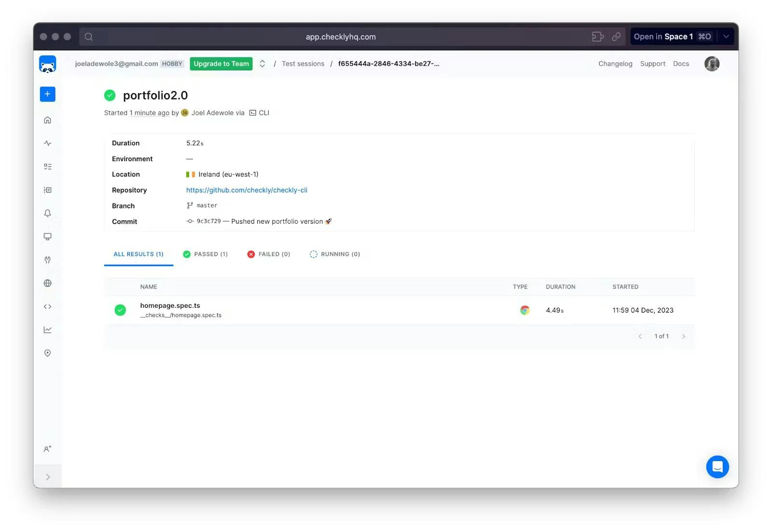The width and height of the screenshot is (772, 532).
Task: Click the Upgrade to Team button
Action: coord(221,64)
